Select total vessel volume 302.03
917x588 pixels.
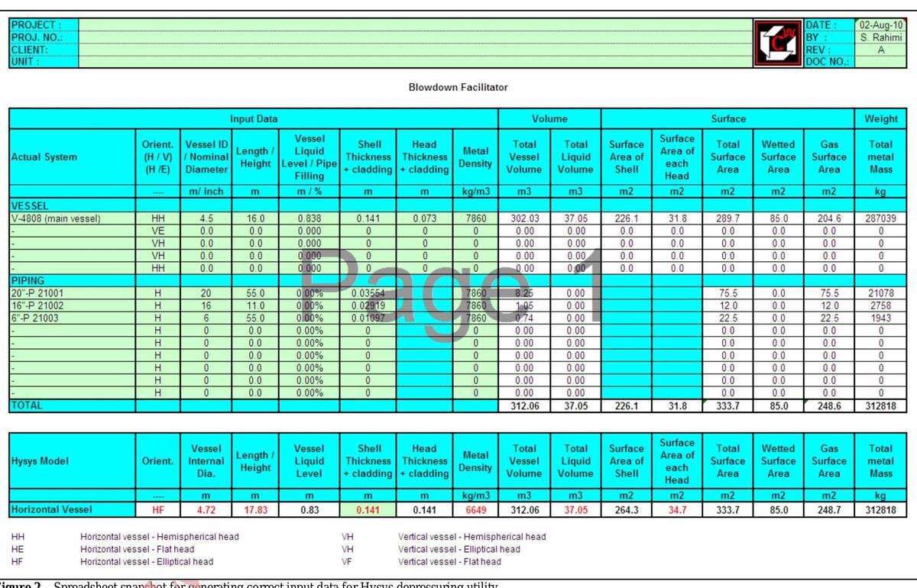pyautogui.click(x=524, y=218)
